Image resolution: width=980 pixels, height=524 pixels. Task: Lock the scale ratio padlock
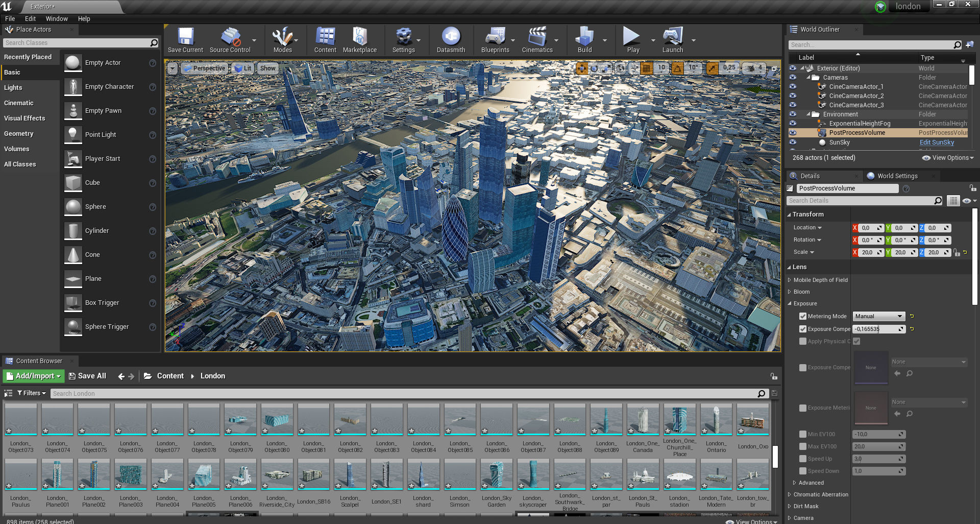tap(957, 252)
